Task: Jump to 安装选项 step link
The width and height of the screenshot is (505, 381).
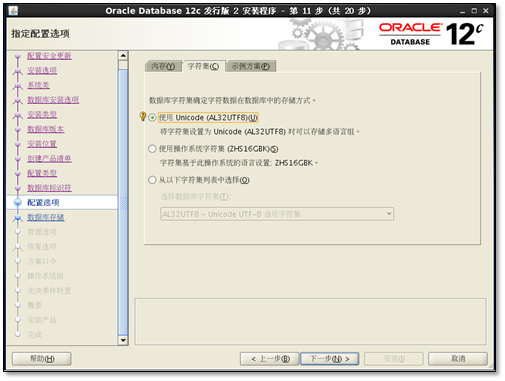Action: click(42, 70)
